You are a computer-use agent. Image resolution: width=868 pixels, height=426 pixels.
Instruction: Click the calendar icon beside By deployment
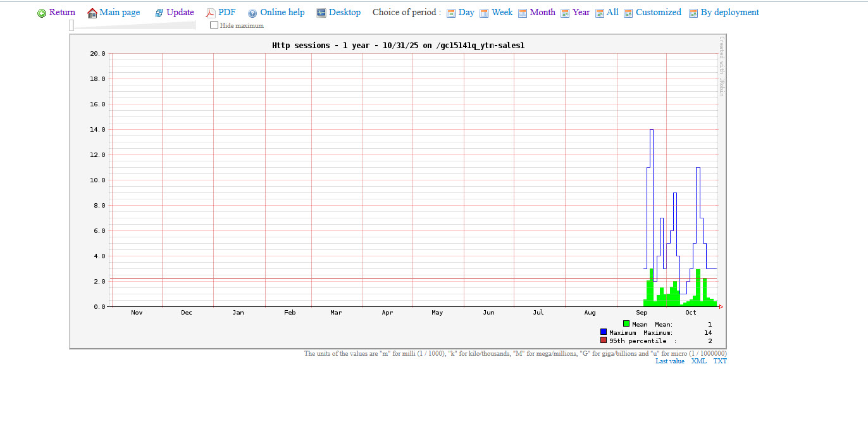(693, 13)
